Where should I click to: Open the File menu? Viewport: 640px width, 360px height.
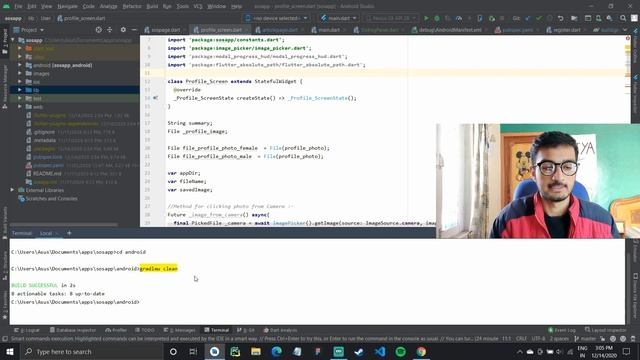pos(18,7)
